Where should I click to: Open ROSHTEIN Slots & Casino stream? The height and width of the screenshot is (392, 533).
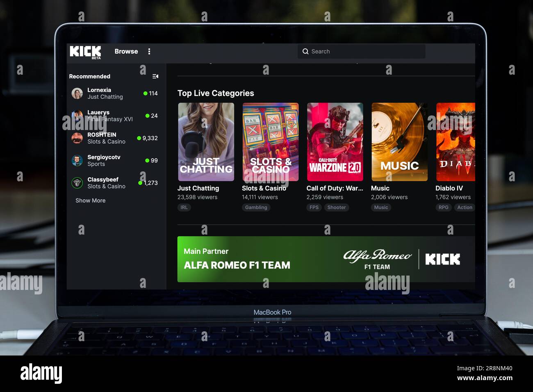coord(114,138)
